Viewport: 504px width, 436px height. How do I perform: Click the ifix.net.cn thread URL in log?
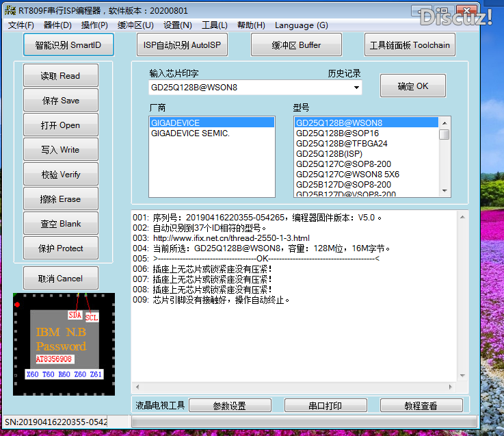[231, 238]
